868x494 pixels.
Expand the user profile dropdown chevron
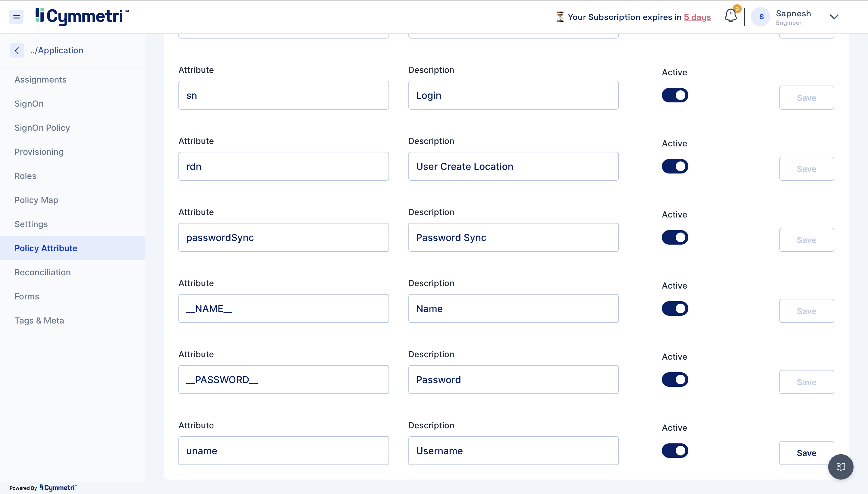(x=834, y=17)
